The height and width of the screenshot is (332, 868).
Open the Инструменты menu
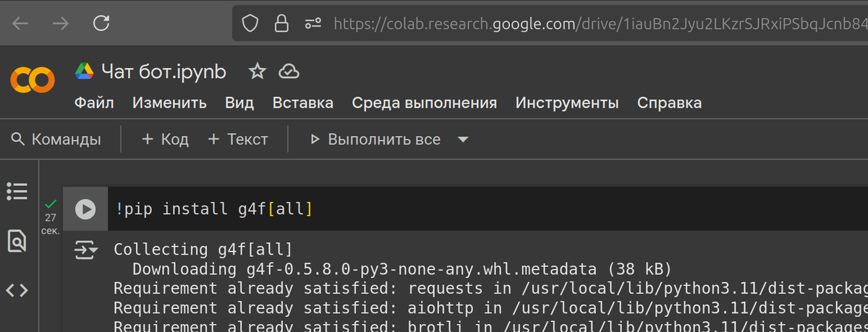[567, 103]
